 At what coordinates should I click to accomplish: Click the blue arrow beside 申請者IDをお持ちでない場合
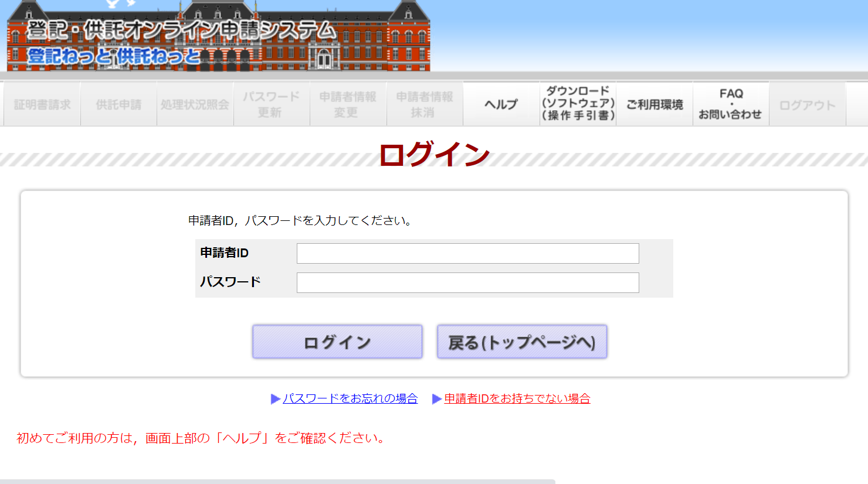click(436, 399)
